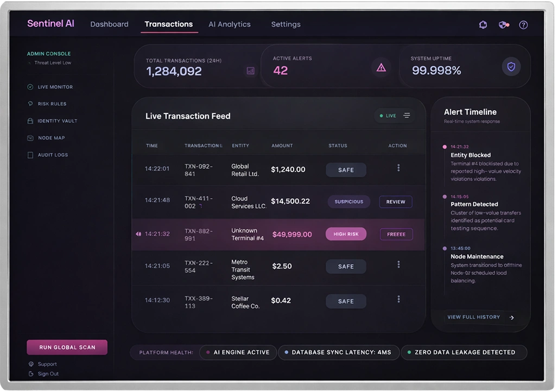Go to the Dashboard tab
Image resolution: width=558 pixels, height=392 pixels.
pyautogui.click(x=109, y=24)
